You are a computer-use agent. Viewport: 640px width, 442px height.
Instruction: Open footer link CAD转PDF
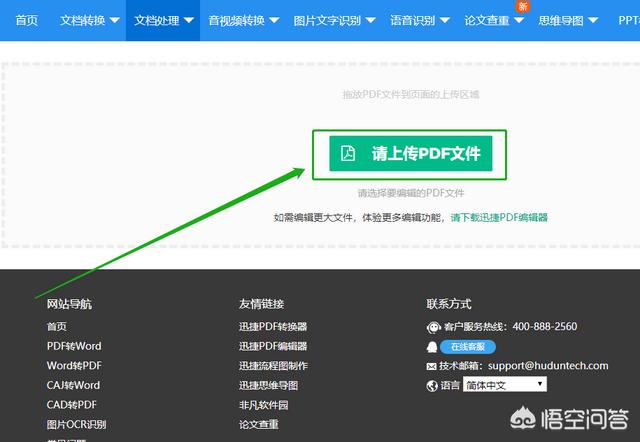click(x=71, y=405)
